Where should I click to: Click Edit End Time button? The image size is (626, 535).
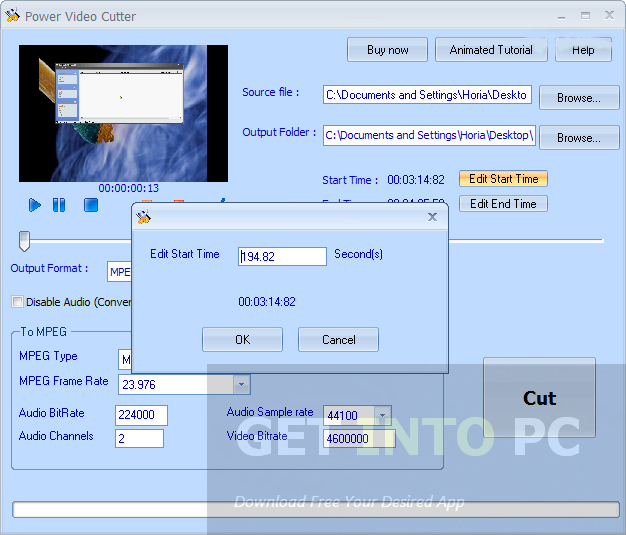pos(503,204)
